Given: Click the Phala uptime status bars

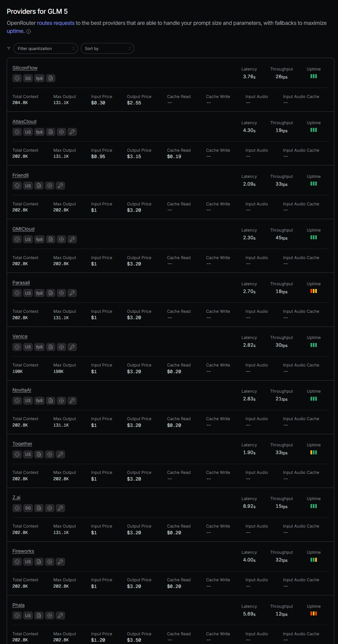Looking at the screenshot, I should tap(313, 613).
